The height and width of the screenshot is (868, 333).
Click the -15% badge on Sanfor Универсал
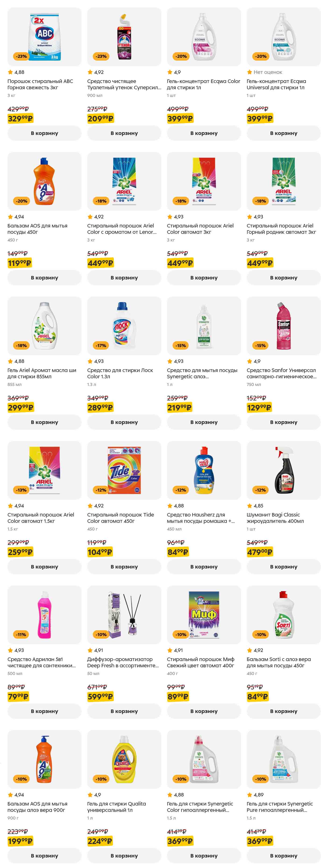click(260, 345)
